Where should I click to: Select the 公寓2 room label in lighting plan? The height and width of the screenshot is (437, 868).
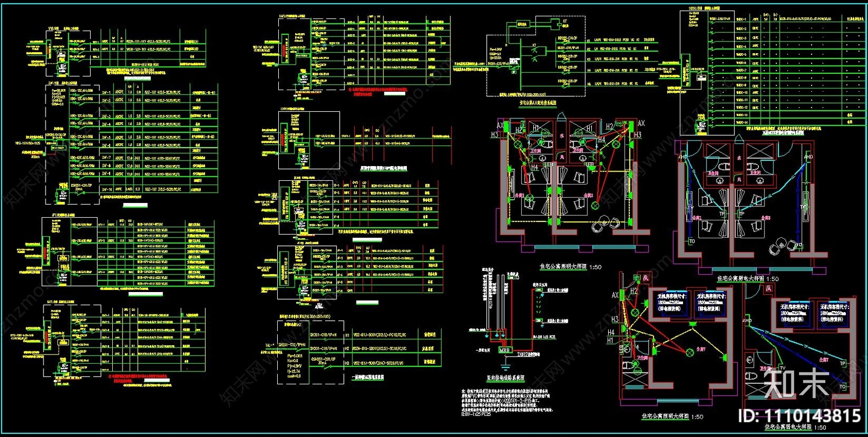click(589, 195)
